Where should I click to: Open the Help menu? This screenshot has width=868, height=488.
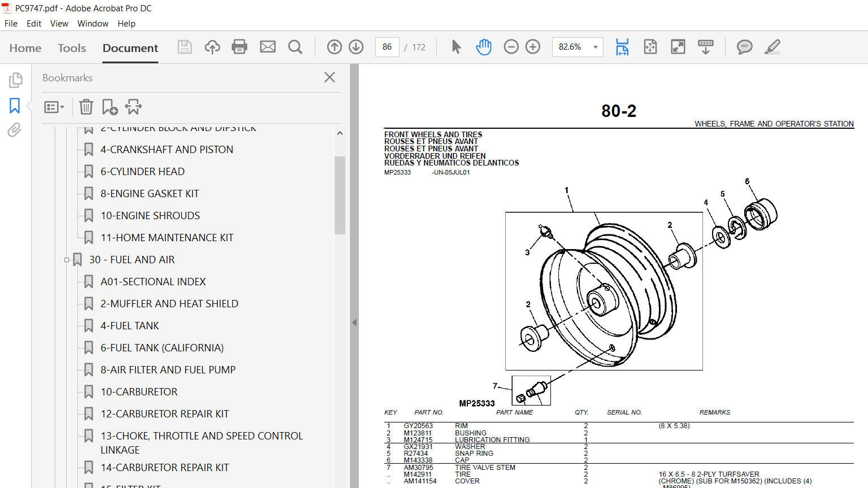[127, 24]
